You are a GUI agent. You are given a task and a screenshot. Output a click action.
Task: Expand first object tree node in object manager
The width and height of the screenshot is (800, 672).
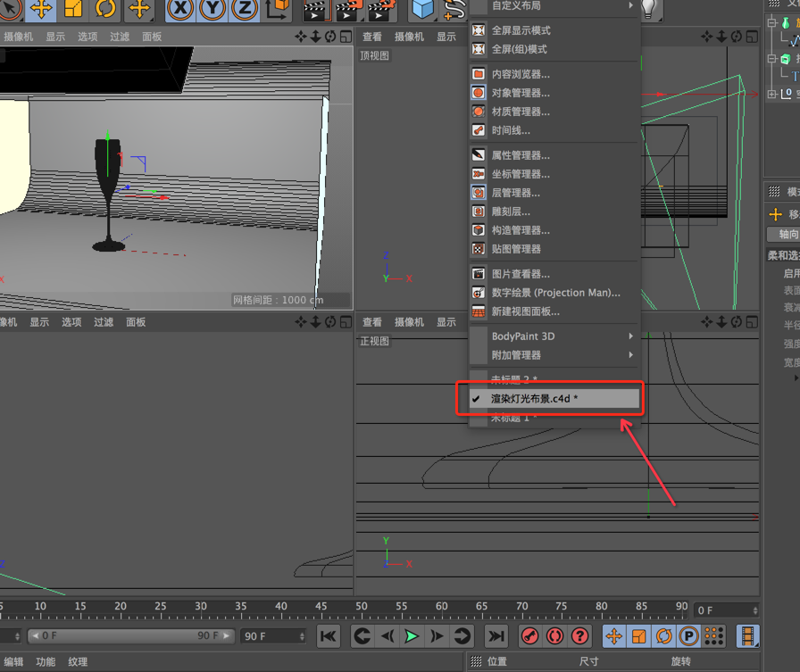[x=772, y=22]
